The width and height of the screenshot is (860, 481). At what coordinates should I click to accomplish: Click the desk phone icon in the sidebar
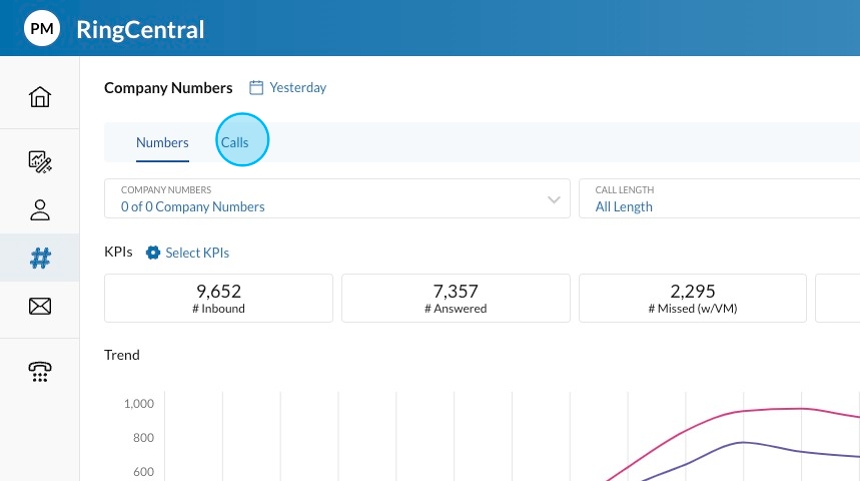click(x=40, y=371)
